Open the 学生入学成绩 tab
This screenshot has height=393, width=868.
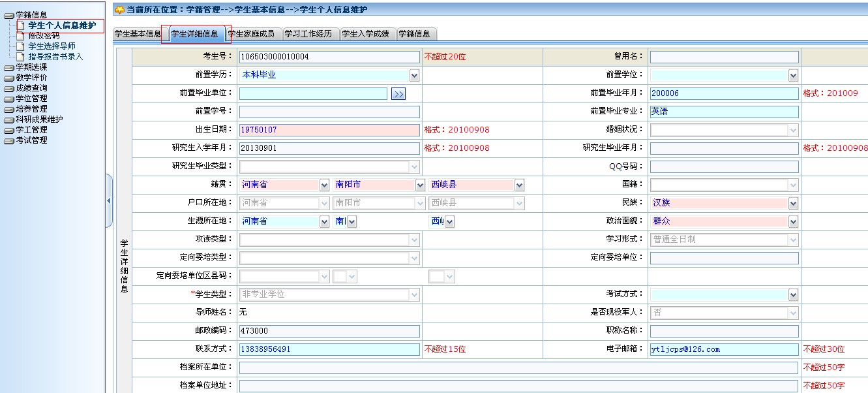click(x=365, y=34)
